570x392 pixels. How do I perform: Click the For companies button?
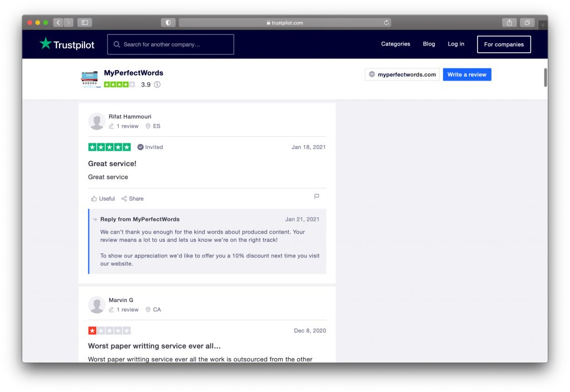click(x=504, y=44)
